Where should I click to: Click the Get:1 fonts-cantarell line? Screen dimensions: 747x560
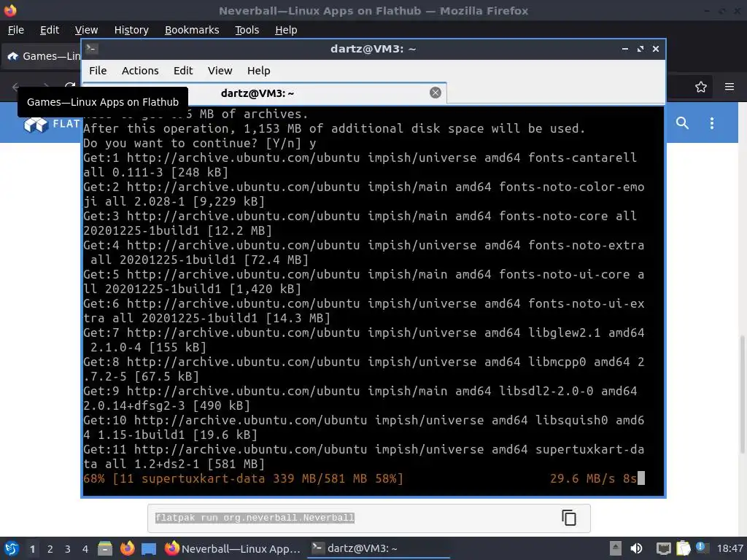pos(360,165)
